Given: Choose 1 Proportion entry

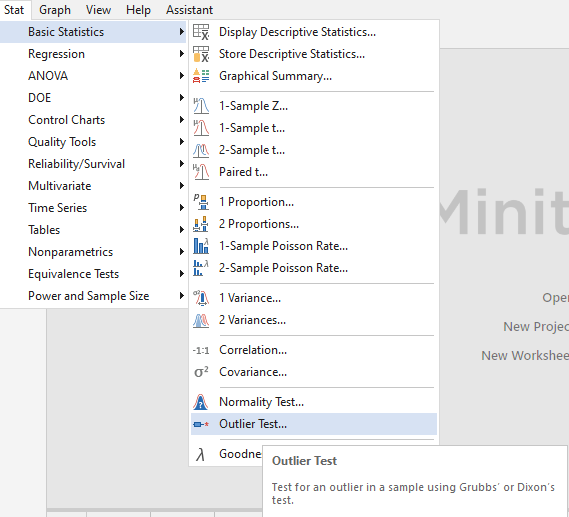Looking at the screenshot, I should point(314,202).
